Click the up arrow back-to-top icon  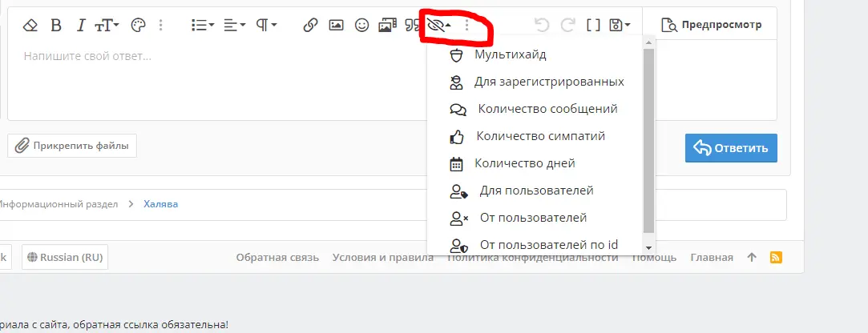coord(752,257)
